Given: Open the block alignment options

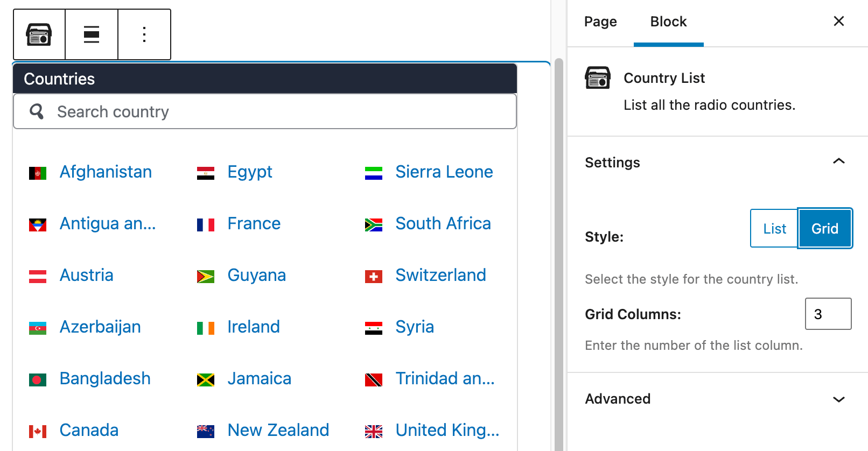Looking at the screenshot, I should (92, 34).
